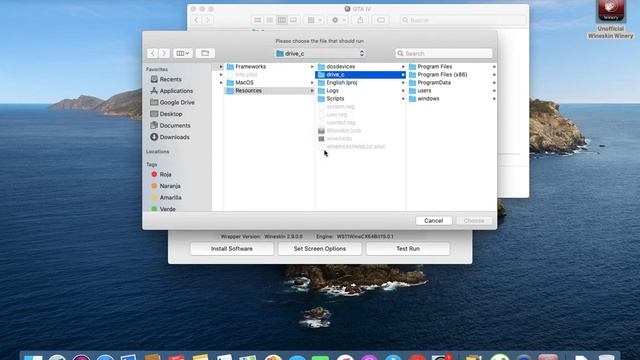
Task: Expand dosdevices with its right chevron
Action: pyautogui.click(x=403, y=67)
